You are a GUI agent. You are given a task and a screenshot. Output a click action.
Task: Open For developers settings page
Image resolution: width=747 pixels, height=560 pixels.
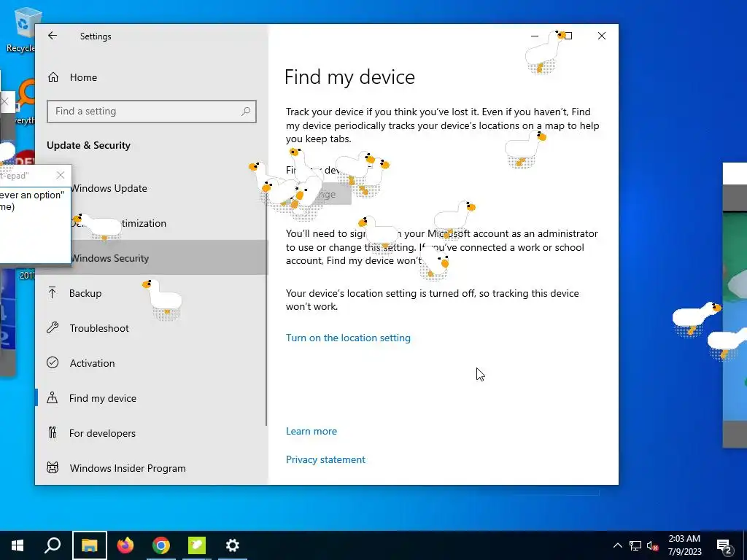click(x=152, y=433)
